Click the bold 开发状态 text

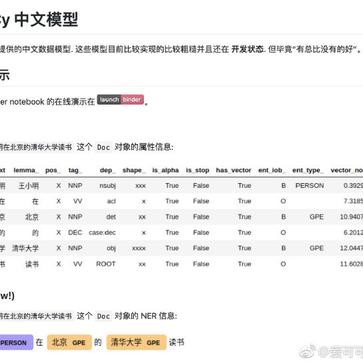(247, 49)
